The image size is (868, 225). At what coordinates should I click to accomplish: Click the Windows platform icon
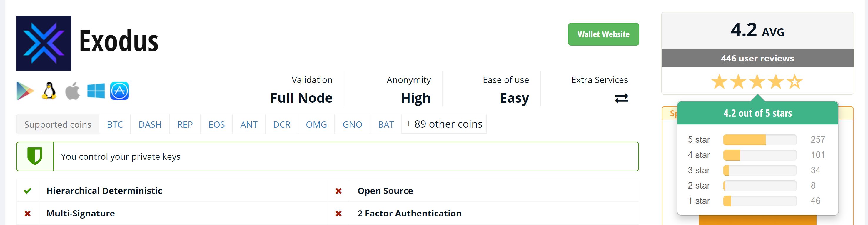point(96,91)
